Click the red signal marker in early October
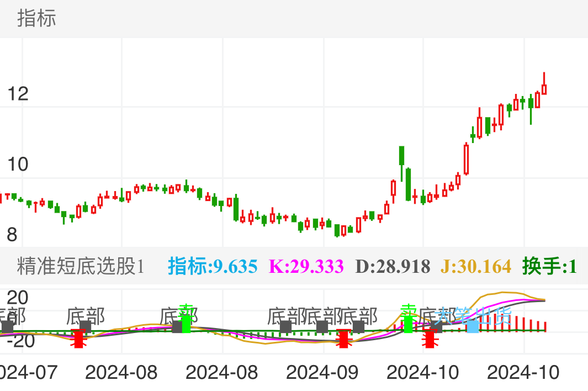The image size is (588, 391). pyautogui.click(x=430, y=338)
